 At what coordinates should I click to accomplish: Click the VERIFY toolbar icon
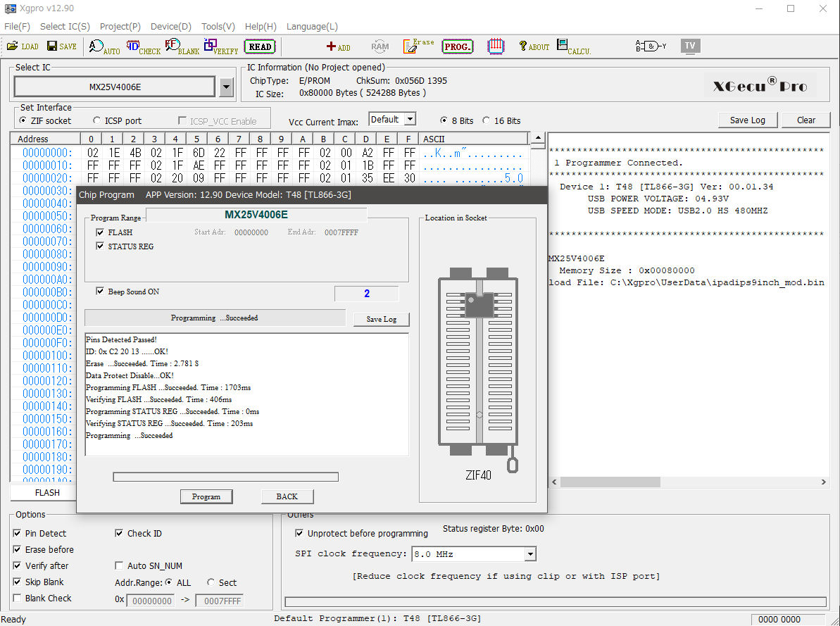pyautogui.click(x=220, y=46)
